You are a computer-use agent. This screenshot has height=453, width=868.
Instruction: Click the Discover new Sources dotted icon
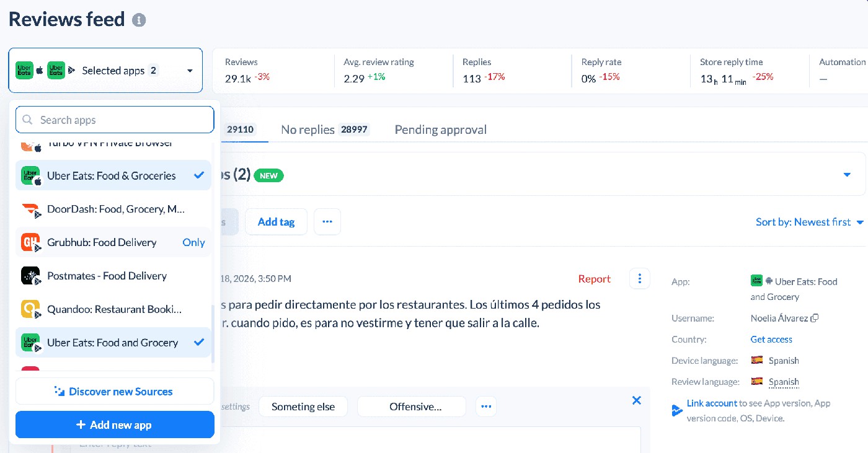point(60,391)
